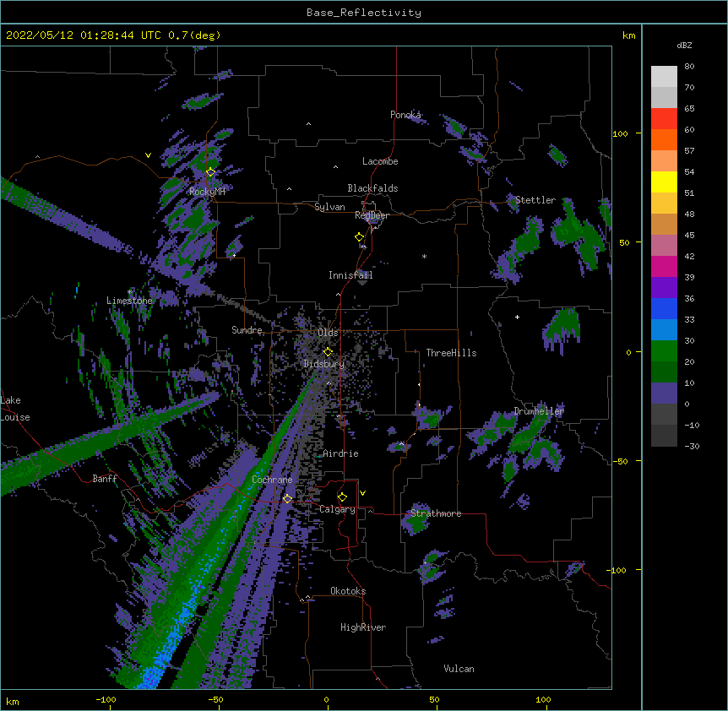Select the 10 dBZ slate blue swatch

click(x=664, y=393)
